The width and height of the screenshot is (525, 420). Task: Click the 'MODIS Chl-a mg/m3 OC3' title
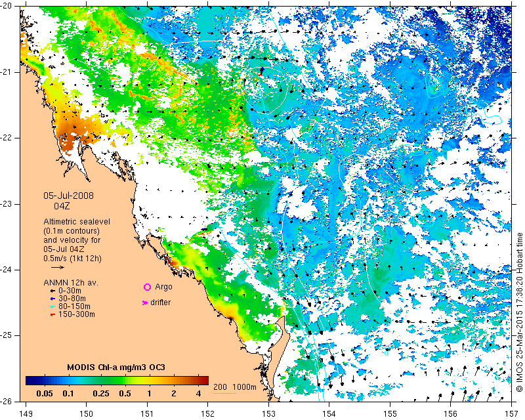coord(116,367)
